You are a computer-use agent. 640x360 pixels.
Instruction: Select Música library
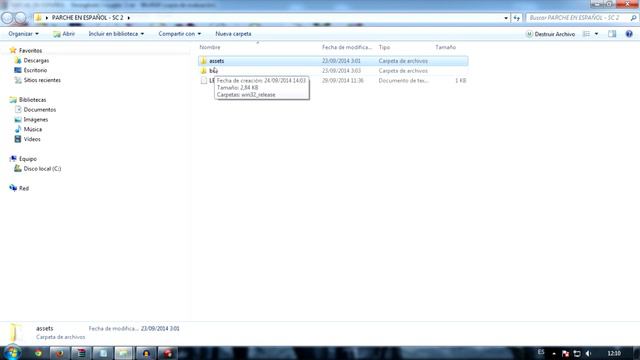pos(33,129)
